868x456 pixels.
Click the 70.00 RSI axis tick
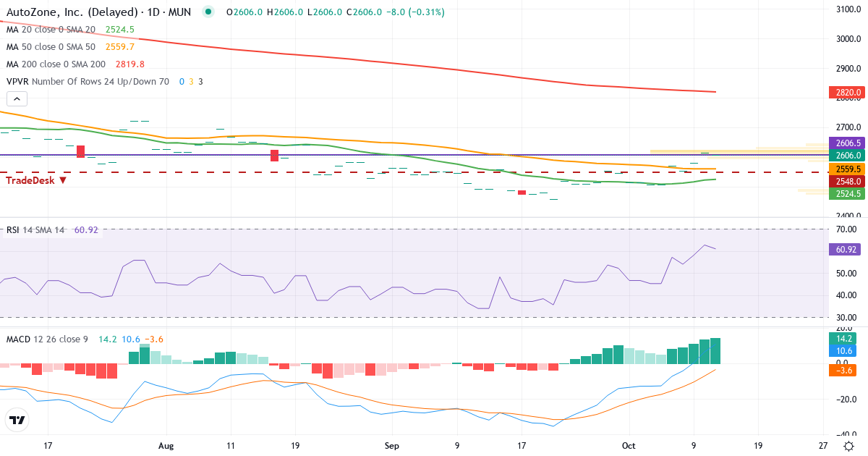tap(846, 229)
